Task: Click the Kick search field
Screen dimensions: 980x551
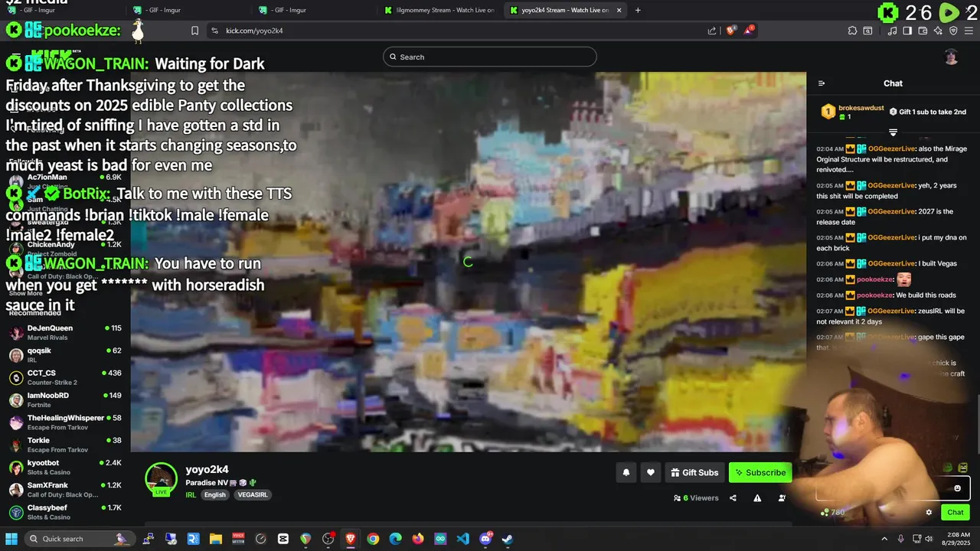Action: pyautogui.click(x=490, y=57)
